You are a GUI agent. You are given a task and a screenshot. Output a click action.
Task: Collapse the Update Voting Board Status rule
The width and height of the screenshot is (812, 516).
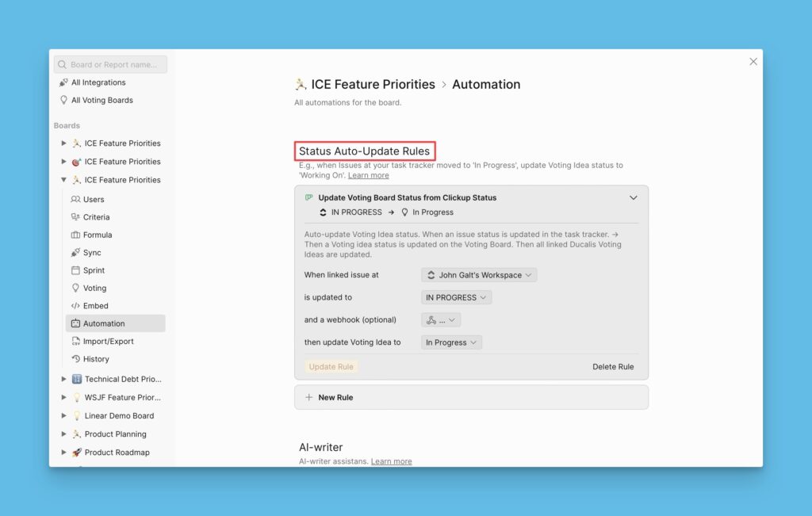(633, 197)
